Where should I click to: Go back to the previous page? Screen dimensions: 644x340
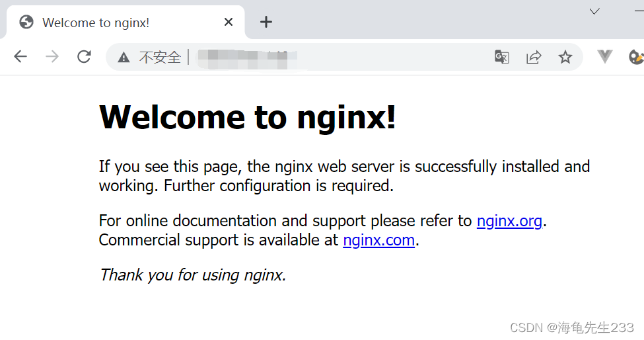(20, 57)
